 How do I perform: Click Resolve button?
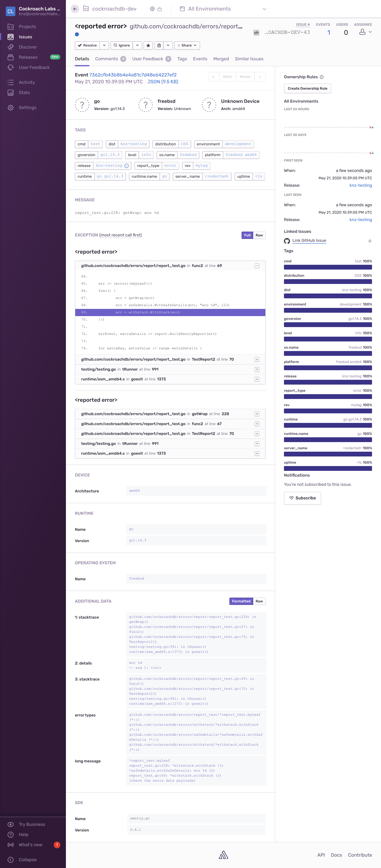[x=87, y=45]
